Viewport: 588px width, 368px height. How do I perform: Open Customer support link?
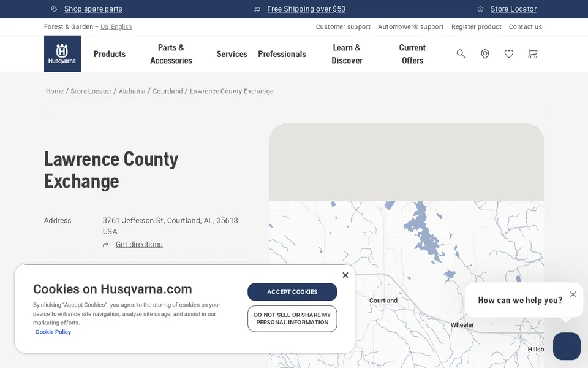pyautogui.click(x=343, y=26)
